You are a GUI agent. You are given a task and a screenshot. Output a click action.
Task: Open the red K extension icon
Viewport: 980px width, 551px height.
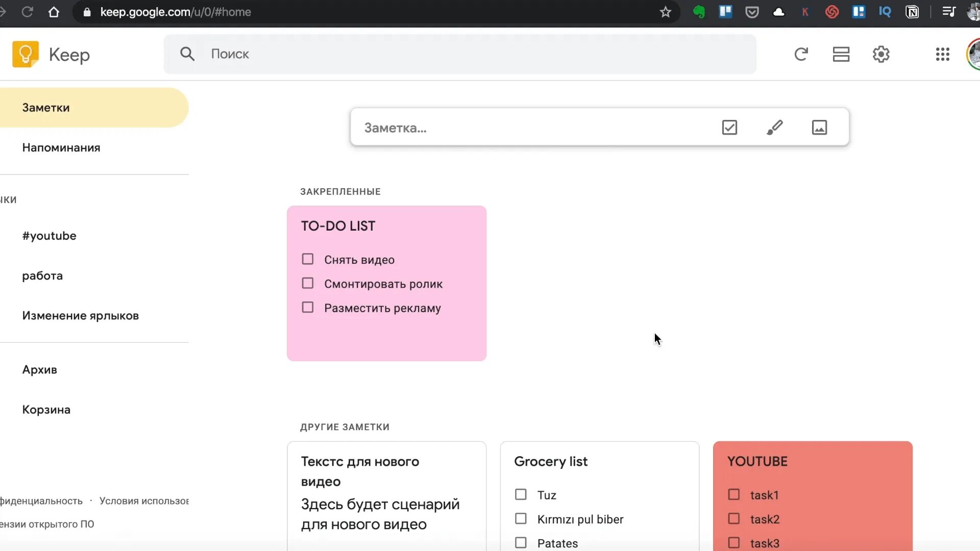point(805,12)
